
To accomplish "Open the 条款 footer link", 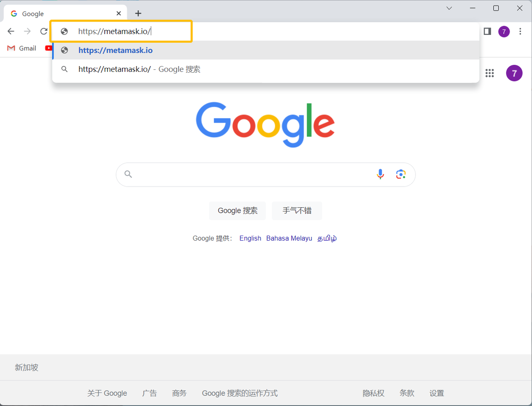I will (407, 393).
